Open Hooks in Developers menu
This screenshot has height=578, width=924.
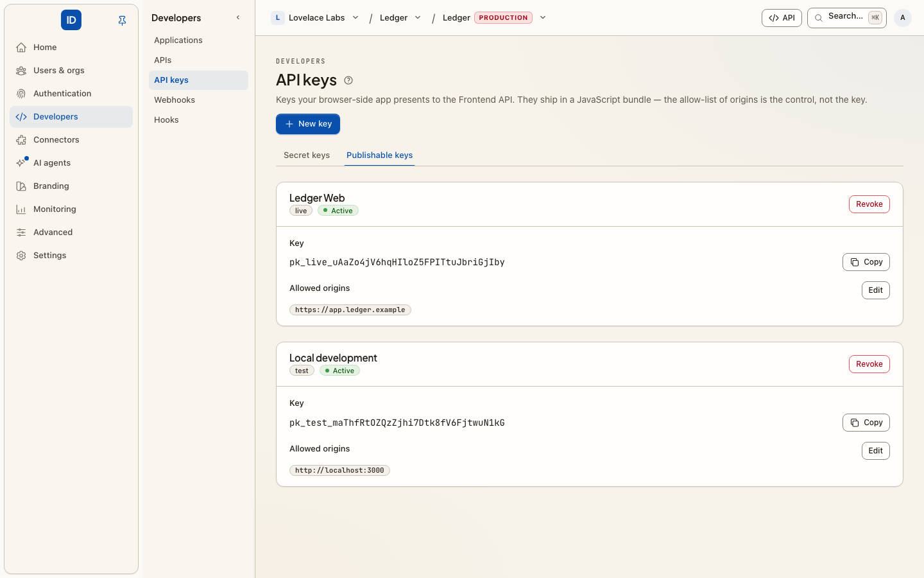click(x=198, y=120)
